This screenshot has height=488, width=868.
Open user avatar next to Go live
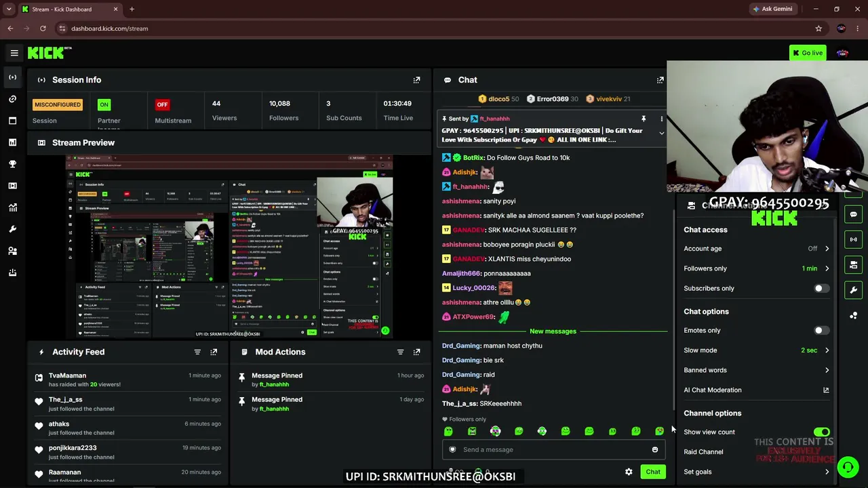point(842,53)
